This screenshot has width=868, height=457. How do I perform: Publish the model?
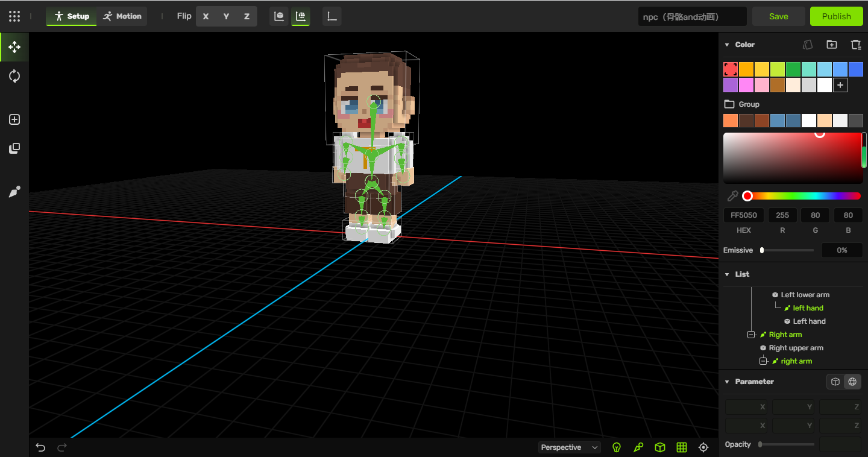tap(837, 16)
